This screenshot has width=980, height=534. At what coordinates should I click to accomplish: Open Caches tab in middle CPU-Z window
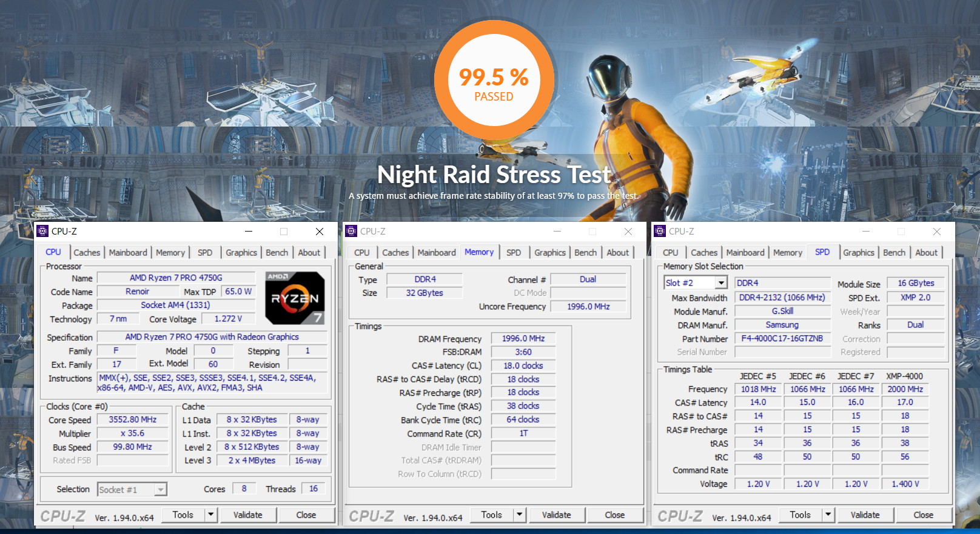[395, 253]
